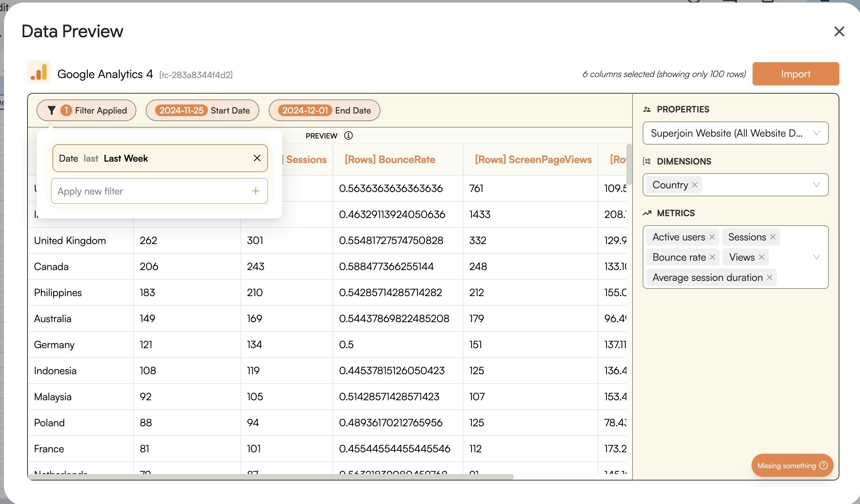Remove the Bounce rate metric tag
This screenshot has height=504, width=860.
(x=712, y=257)
